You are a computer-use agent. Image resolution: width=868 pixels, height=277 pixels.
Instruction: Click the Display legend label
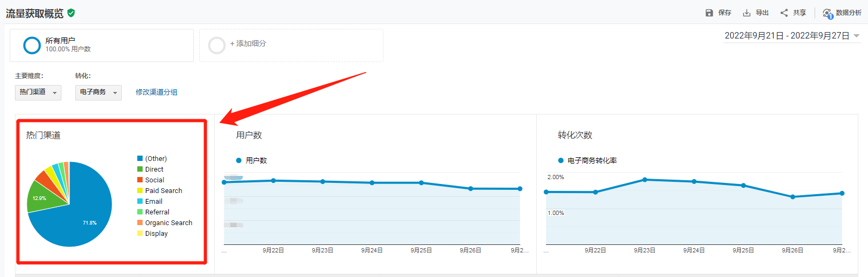point(157,234)
